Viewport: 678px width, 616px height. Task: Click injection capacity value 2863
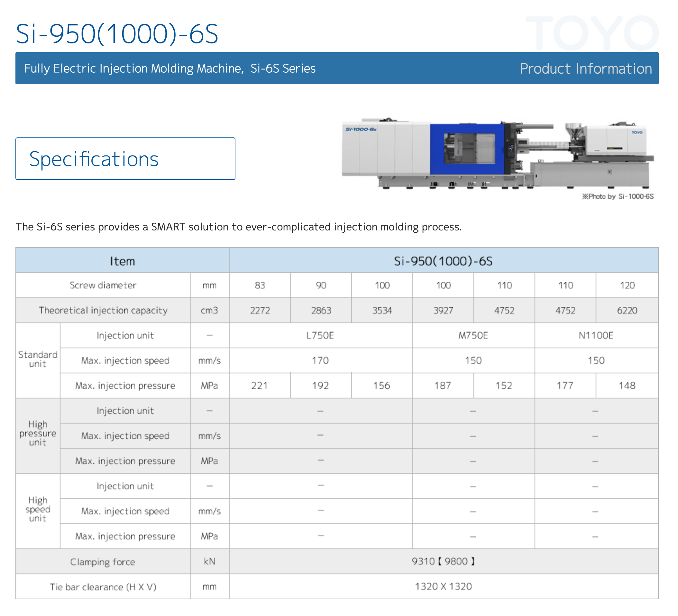[321, 310]
